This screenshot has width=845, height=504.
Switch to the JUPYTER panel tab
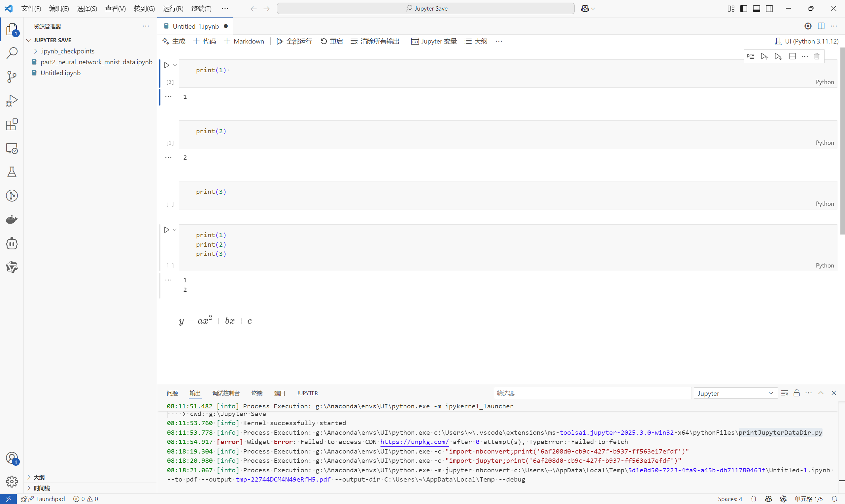307,393
